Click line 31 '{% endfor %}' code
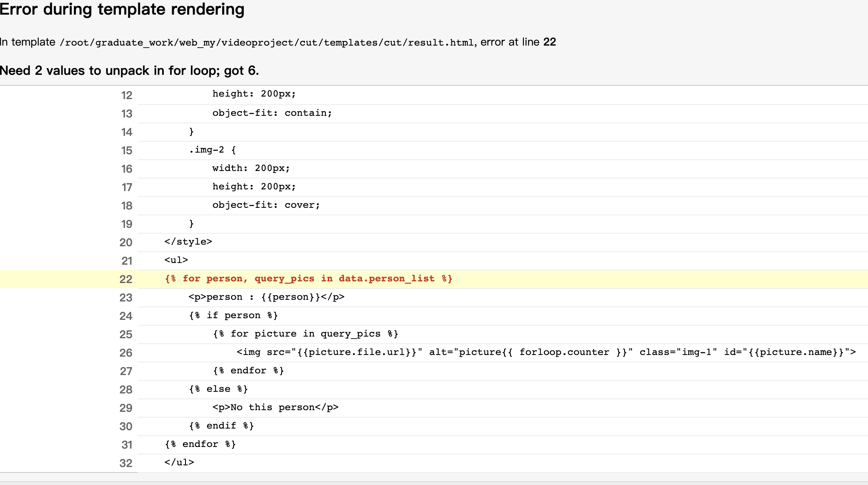The image size is (868, 485). [x=200, y=444]
